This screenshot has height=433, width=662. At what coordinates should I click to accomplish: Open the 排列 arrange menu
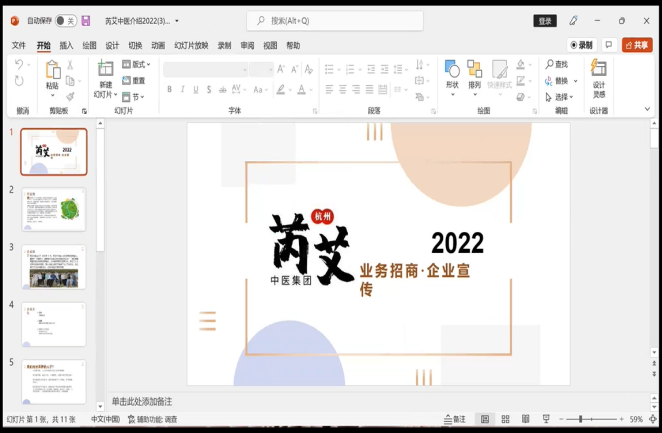474,70
